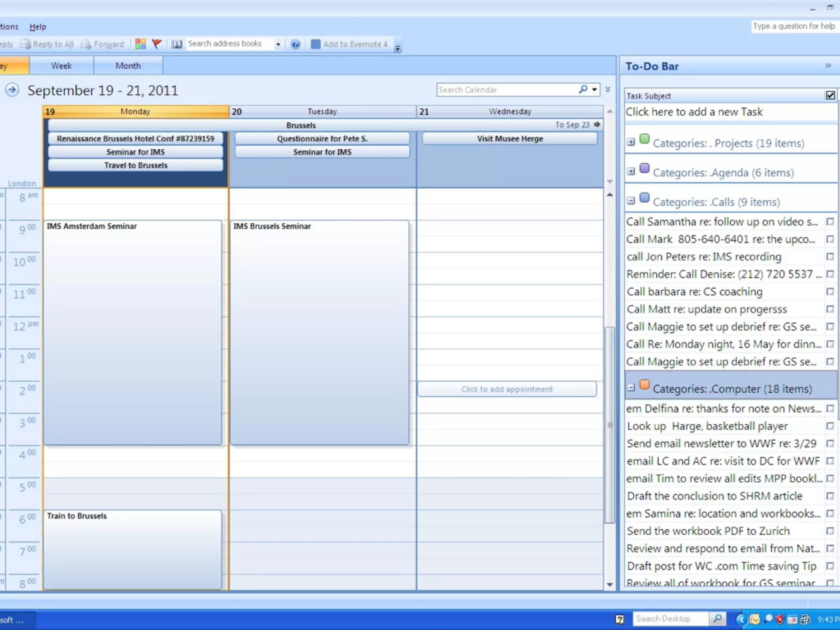Go forward with the blue arrow icon
Screen dimensions: 840x630
coord(12,89)
